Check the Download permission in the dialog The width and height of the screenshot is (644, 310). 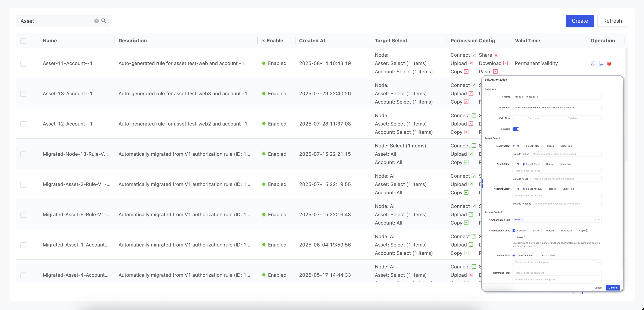tap(558, 231)
